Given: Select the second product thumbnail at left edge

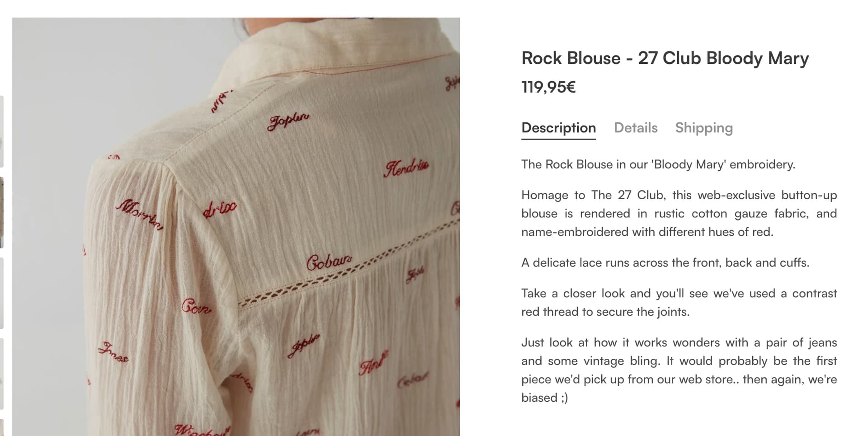Looking at the screenshot, I should (x=2, y=212).
